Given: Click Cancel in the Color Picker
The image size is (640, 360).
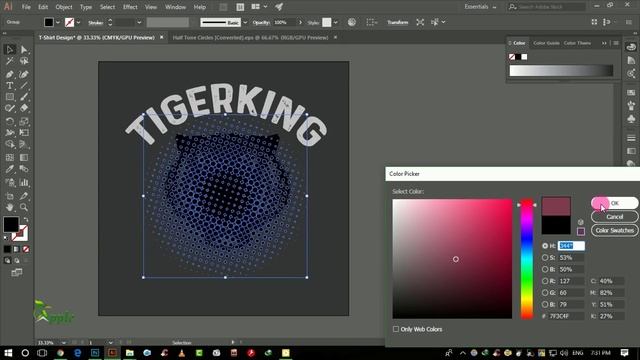Looking at the screenshot, I should 615,217.
